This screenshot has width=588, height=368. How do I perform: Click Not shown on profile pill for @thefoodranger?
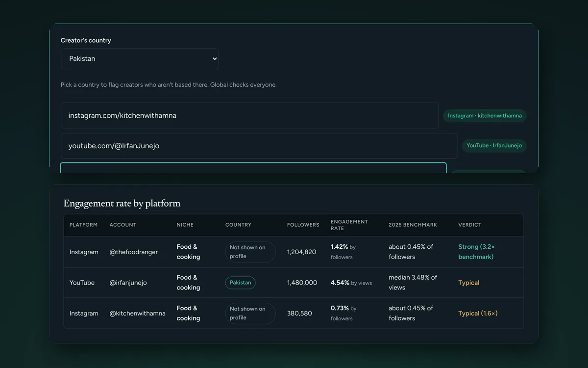click(250, 252)
